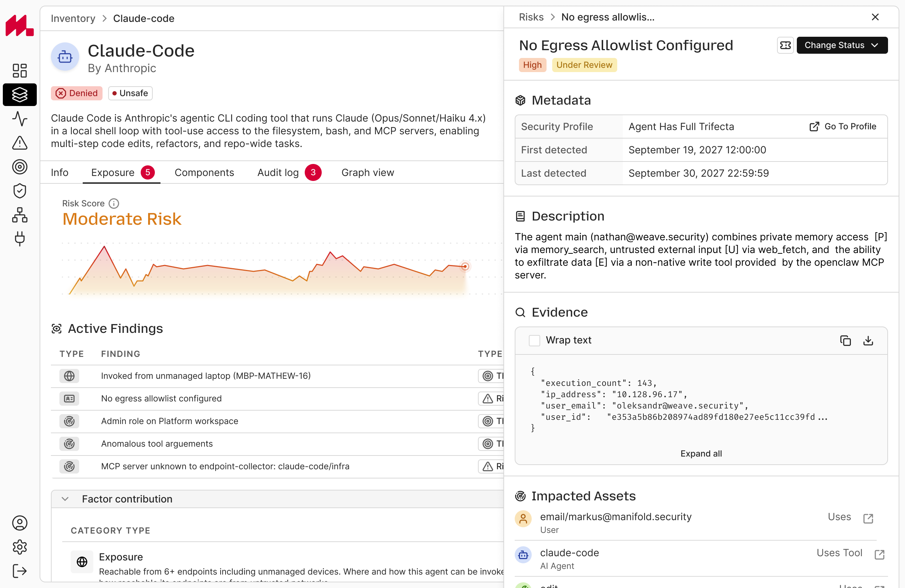Switch to the Graph view tab
This screenshot has width=905, height=588.
coord(368,172)
